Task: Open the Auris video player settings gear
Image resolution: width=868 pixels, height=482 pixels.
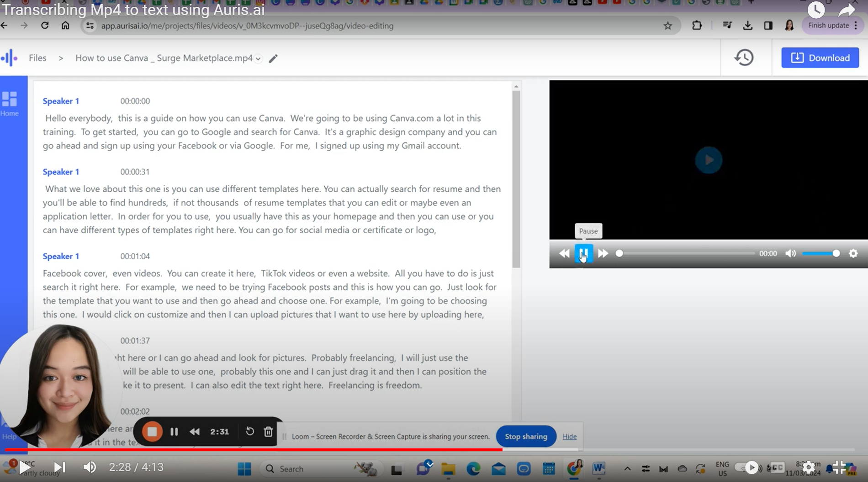Action: 853,253
